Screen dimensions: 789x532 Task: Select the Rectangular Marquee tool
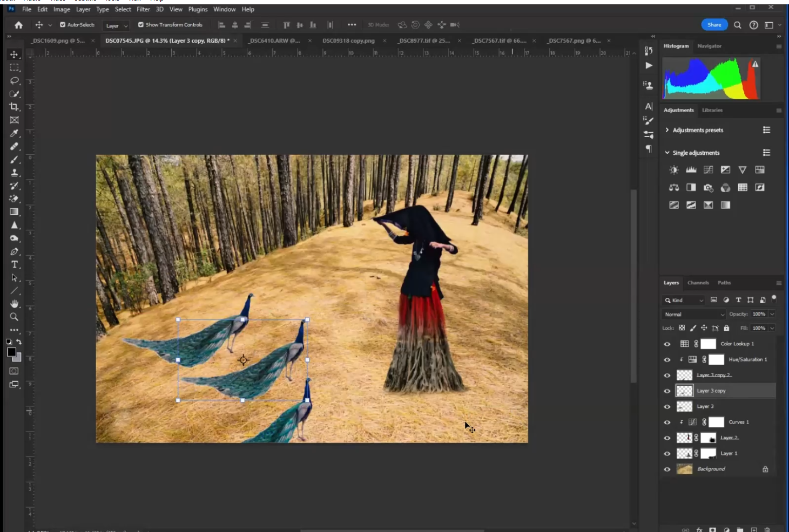coord(15,67)
